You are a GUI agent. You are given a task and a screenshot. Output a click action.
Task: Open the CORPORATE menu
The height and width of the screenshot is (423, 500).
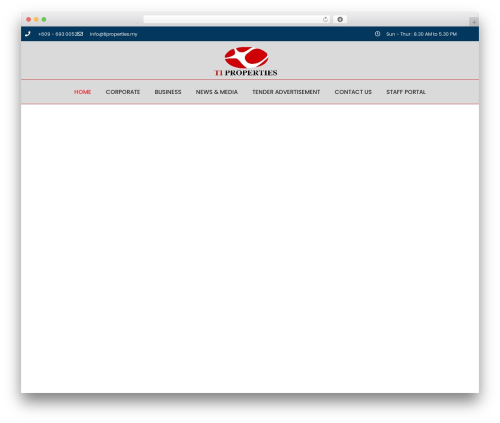coord(123,92)
